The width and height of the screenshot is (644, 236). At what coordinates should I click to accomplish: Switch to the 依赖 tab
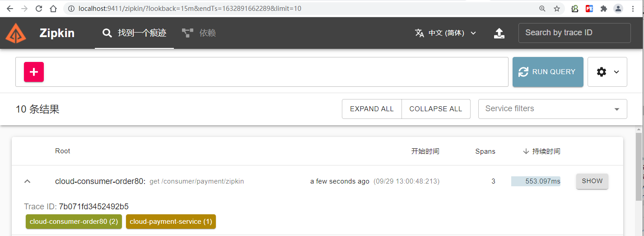(x=199, y=33)
